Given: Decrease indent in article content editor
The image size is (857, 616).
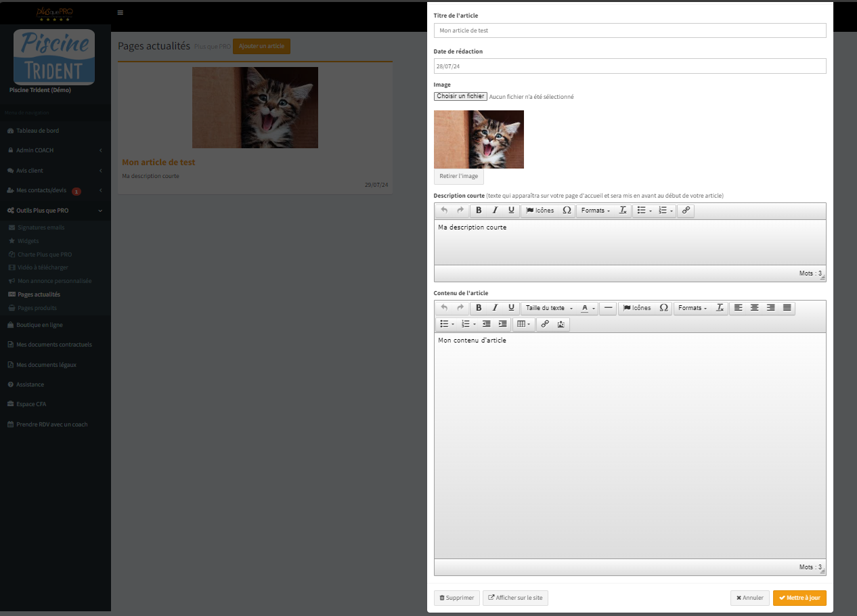Looking at the screenshot, I should tap(486, 324).
